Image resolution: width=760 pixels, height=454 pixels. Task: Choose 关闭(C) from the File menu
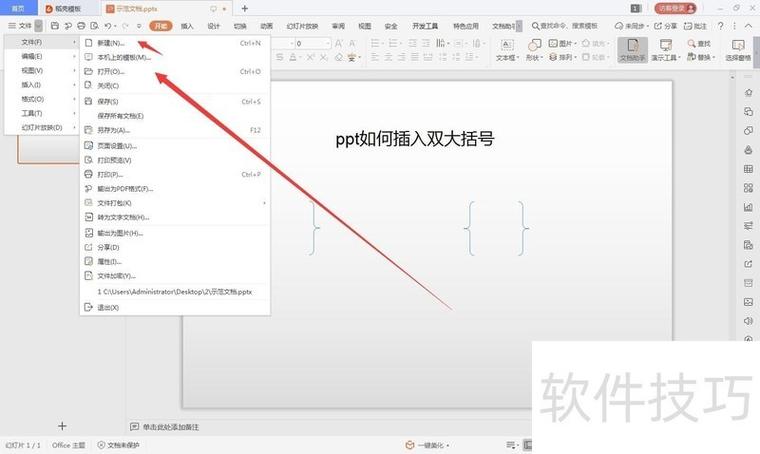click(174, 85)
